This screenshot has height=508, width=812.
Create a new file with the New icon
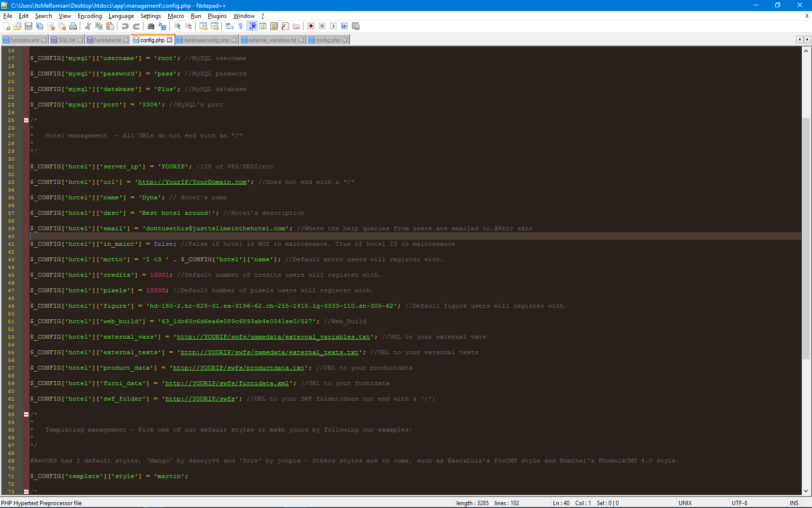tap(6, 26)
